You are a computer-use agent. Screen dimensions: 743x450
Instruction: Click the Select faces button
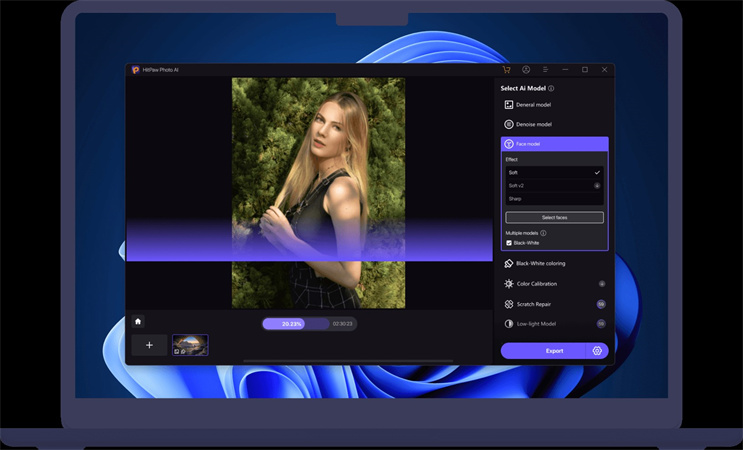pos(554,217)
